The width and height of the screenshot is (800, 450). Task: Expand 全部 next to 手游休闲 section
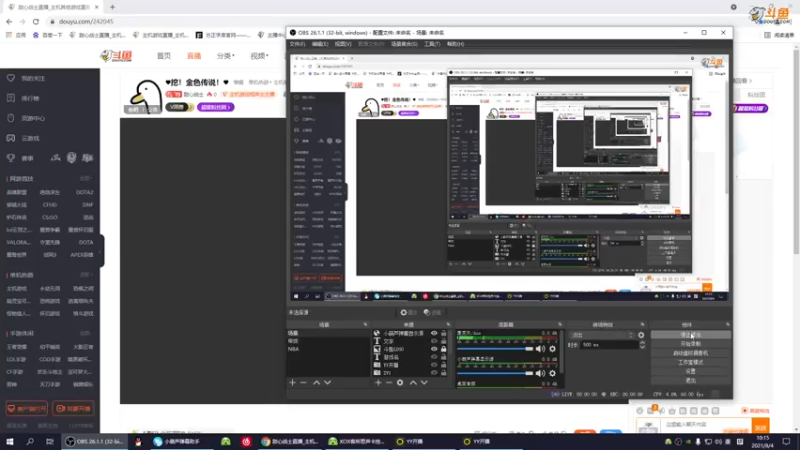[x=86, y=333]
